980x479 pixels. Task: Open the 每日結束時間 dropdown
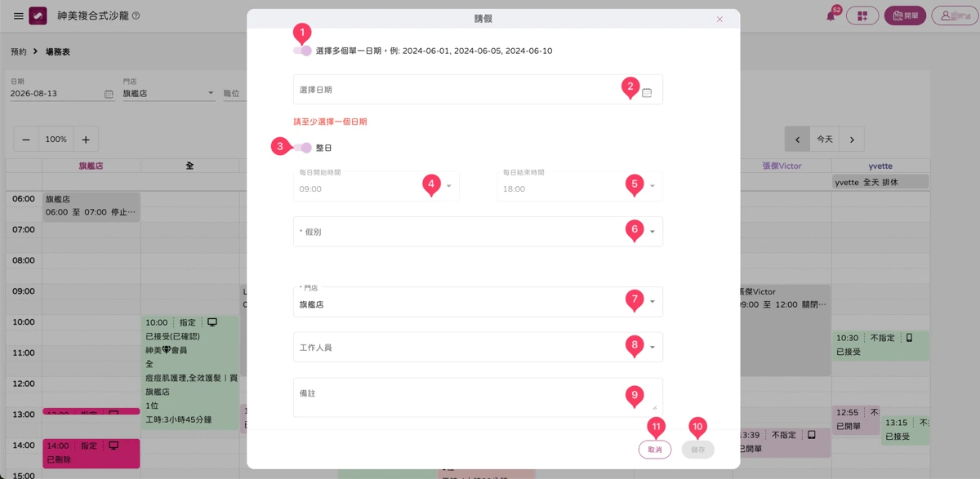click(x=580, y=186)
